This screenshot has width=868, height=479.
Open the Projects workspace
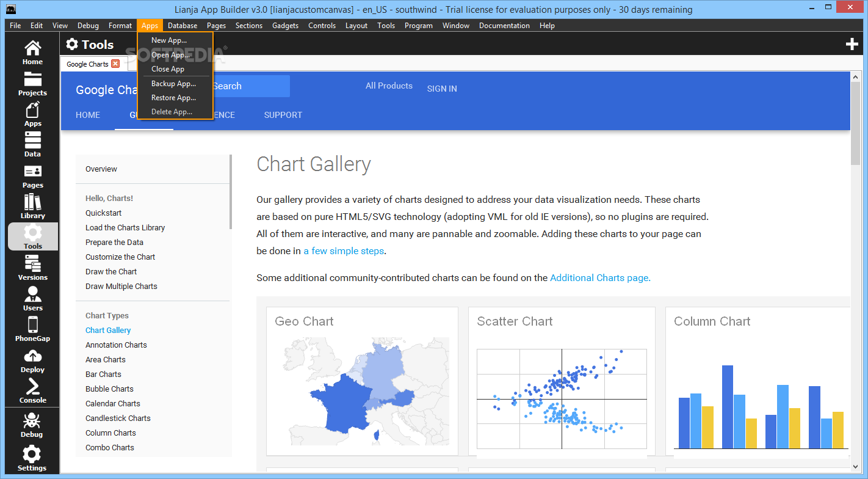[32, 84]
